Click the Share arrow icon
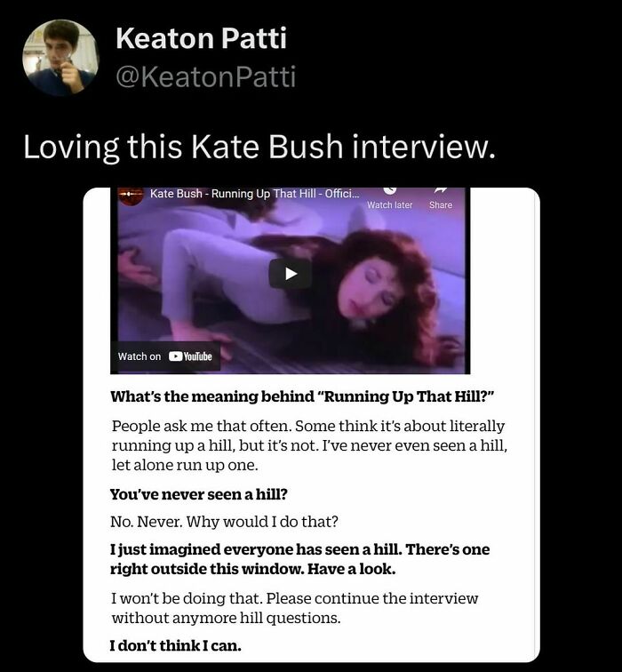This screenshot has height=672, width=622. [441, 190]
